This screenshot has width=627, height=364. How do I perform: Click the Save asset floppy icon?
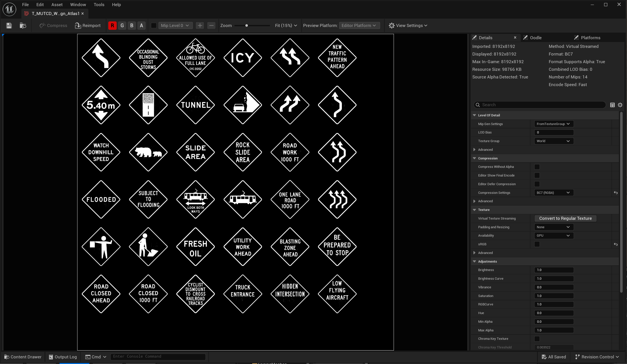[9, 25]
